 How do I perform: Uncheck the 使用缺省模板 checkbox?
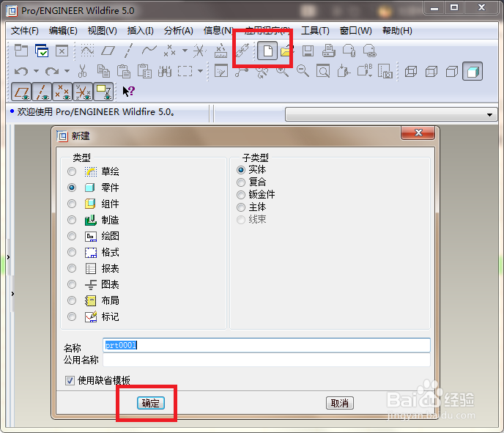(70, 380)
